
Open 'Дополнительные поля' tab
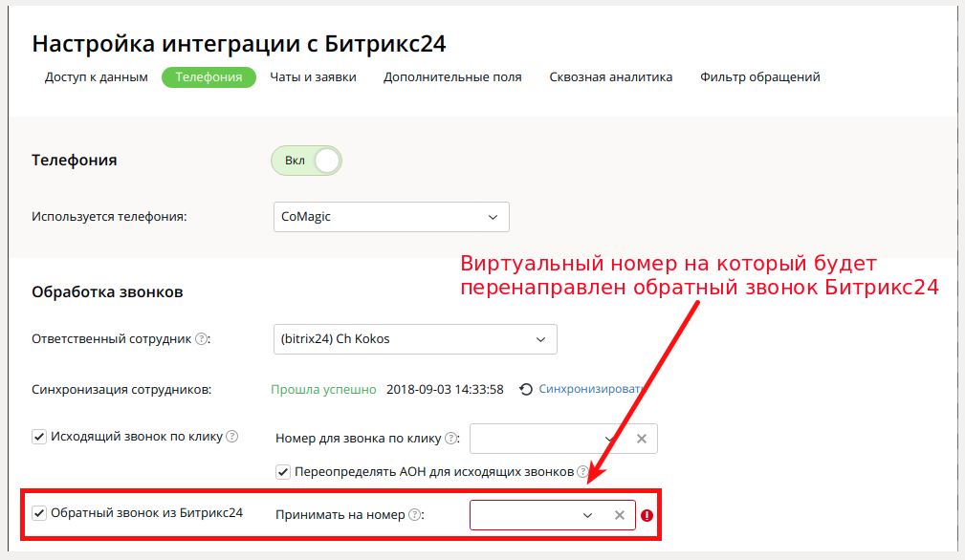452,77
